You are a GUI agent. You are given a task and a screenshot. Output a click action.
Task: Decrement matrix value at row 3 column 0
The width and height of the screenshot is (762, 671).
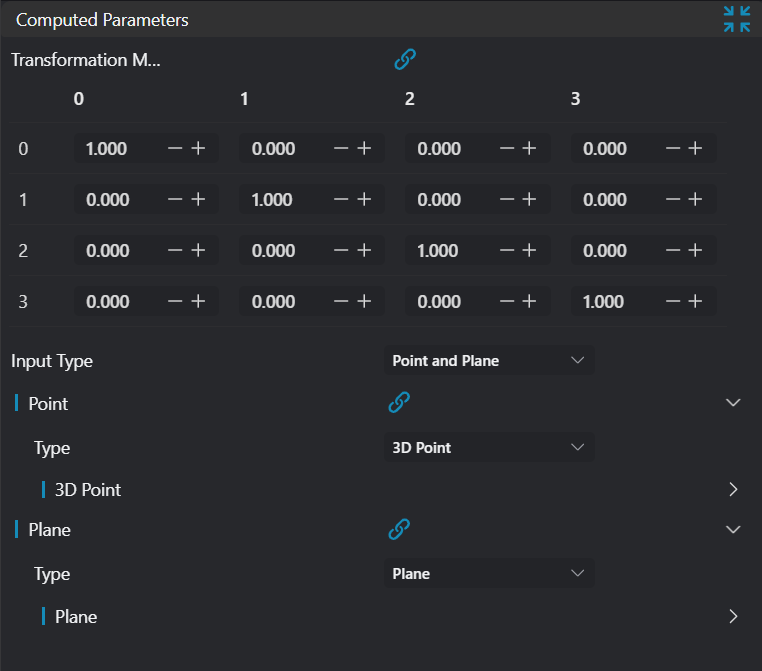pyautogui.click(x=175, y=302)
